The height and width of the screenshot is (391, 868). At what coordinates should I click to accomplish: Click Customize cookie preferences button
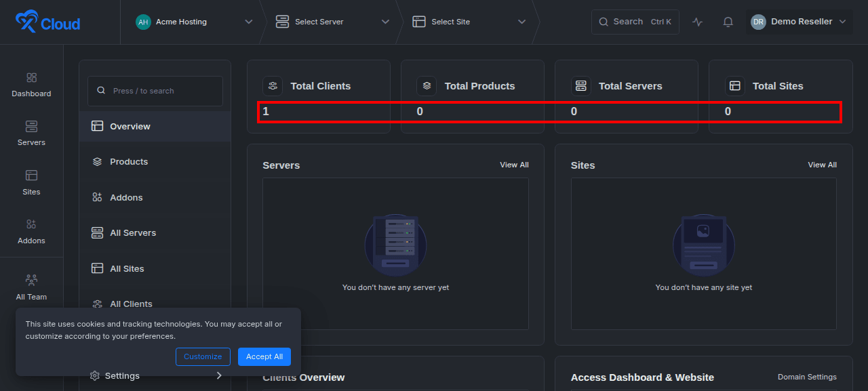tap(203, 356)
